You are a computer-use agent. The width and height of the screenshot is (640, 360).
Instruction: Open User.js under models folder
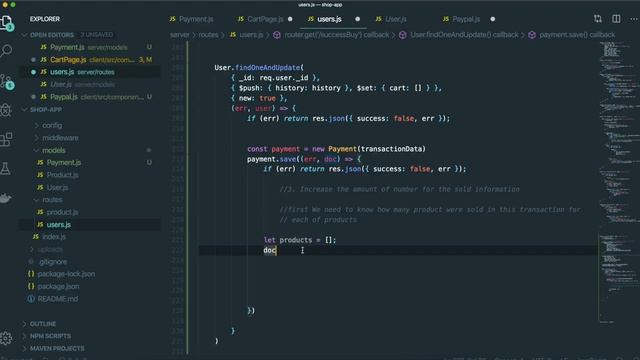click(x=90, y=187)
